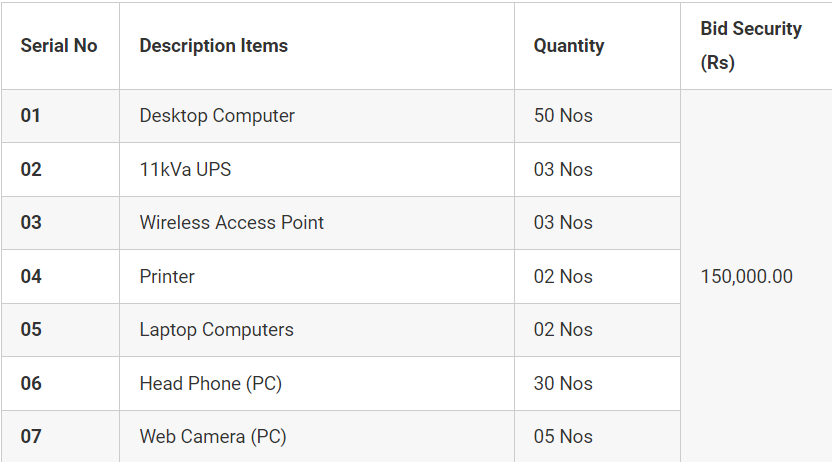Select the Desktop Computer description cell

coord(217,116)
